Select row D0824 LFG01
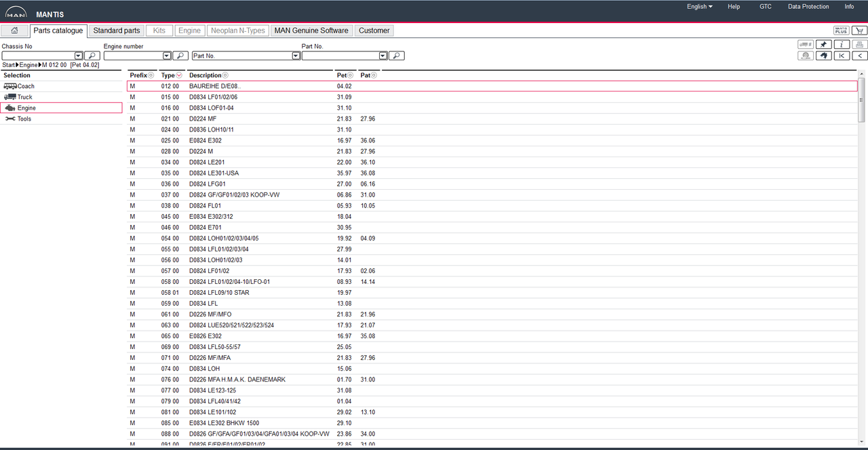868x450 pixels. tap(492, 184)
